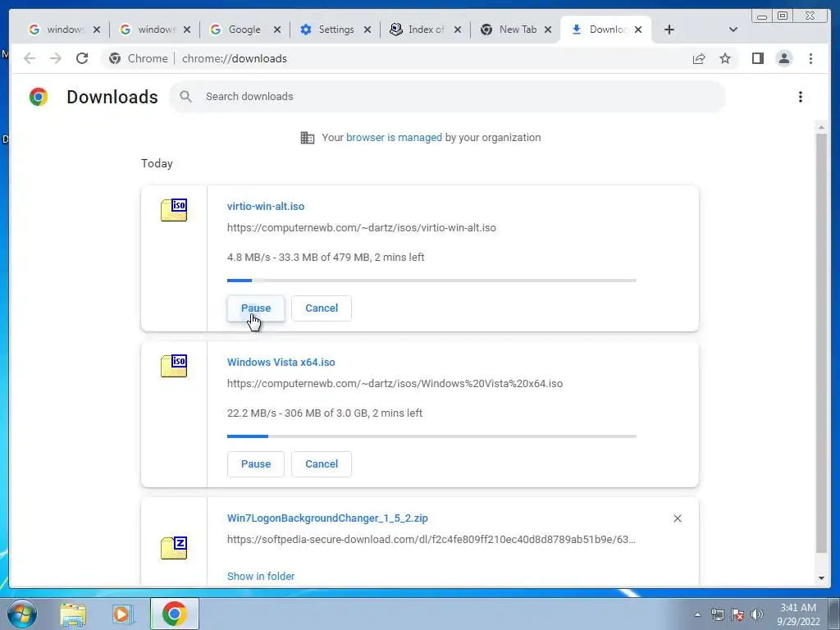Close the New Tab tab
Image resolution: width=840 pixels, height=630 pixels.
point(547,30)
